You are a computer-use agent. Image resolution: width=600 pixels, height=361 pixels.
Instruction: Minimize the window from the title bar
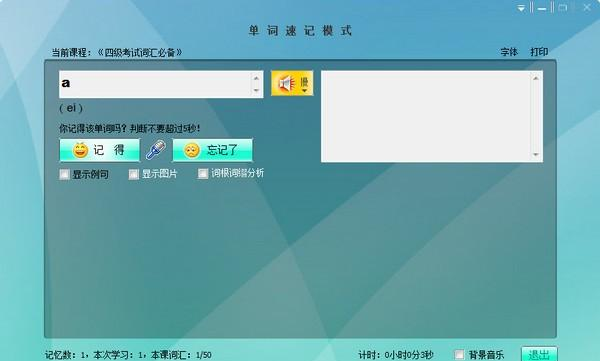coord(542,8)
